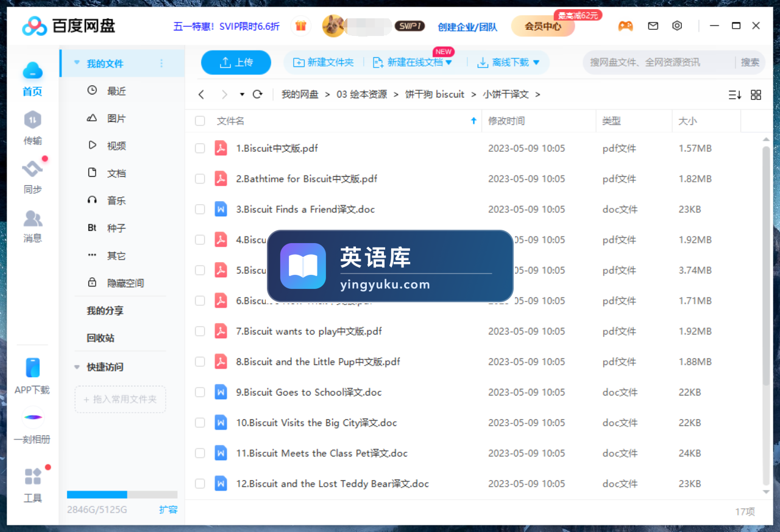Open the navigation history dropdown arrow
Image resolution: width=780 pixels, height=532 pixels.
coord(242,94)
